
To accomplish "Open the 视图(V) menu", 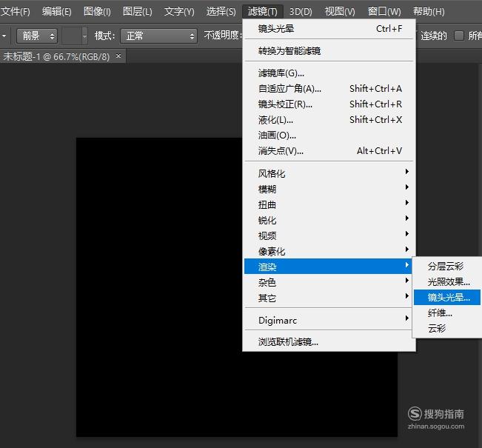I will [340, 12].
